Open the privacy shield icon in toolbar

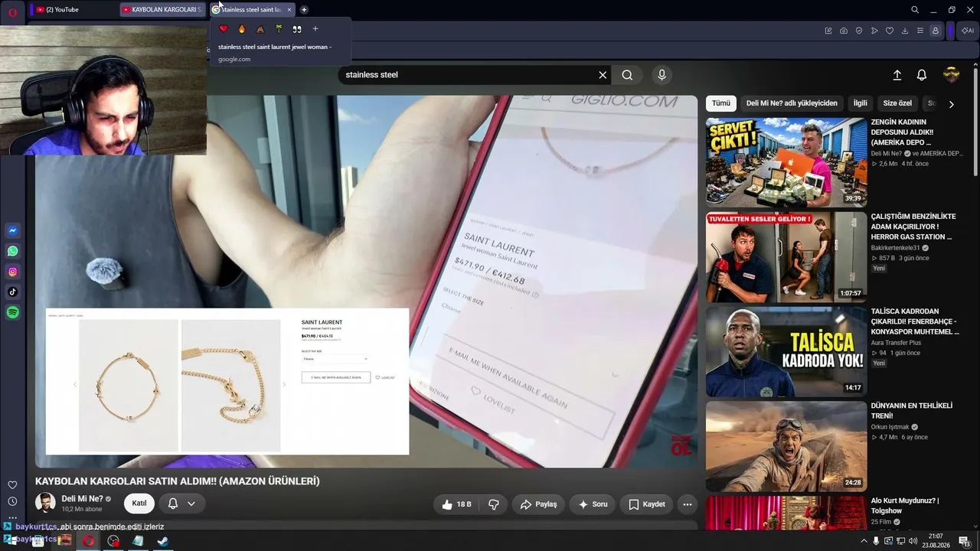[x=859, y=31]
